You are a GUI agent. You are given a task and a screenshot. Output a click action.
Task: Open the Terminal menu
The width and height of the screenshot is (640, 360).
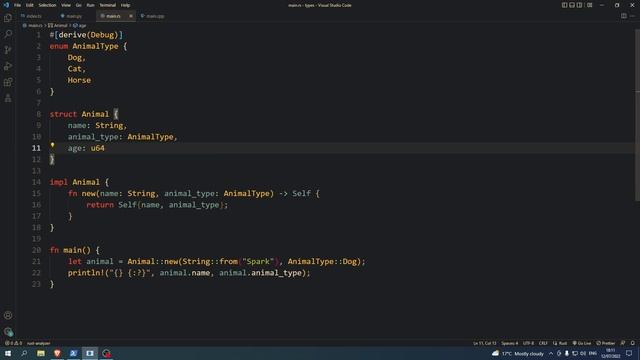108,5
